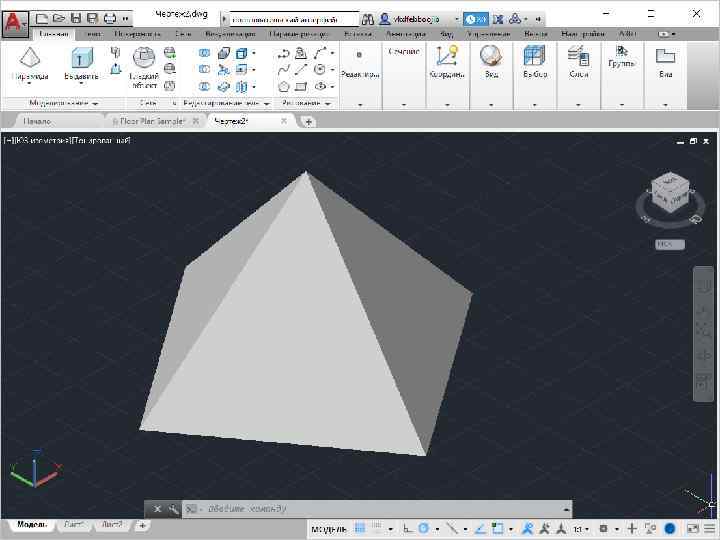This screenshot has height=540, width=720.
Task: Toggle polar tracking in status bar
Action: click(x=424, y=529)
